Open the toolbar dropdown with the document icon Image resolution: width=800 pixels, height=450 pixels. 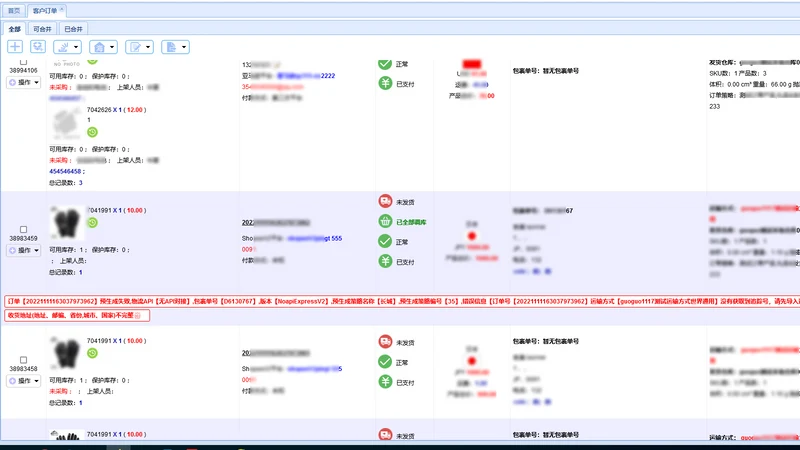coord(176,47)
